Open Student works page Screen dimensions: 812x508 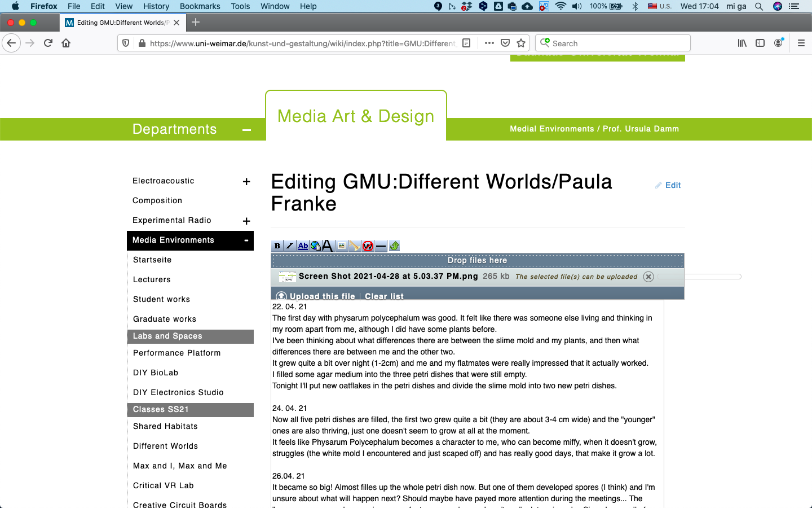coord(161,299)
